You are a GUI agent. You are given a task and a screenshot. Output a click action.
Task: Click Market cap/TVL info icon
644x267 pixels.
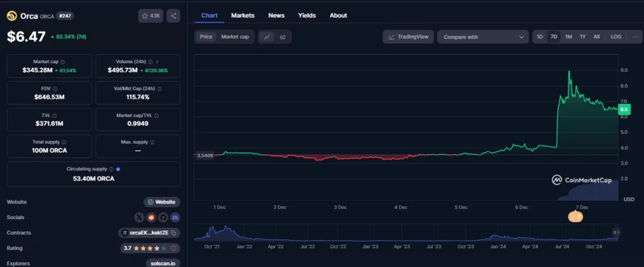click(157, 116)
